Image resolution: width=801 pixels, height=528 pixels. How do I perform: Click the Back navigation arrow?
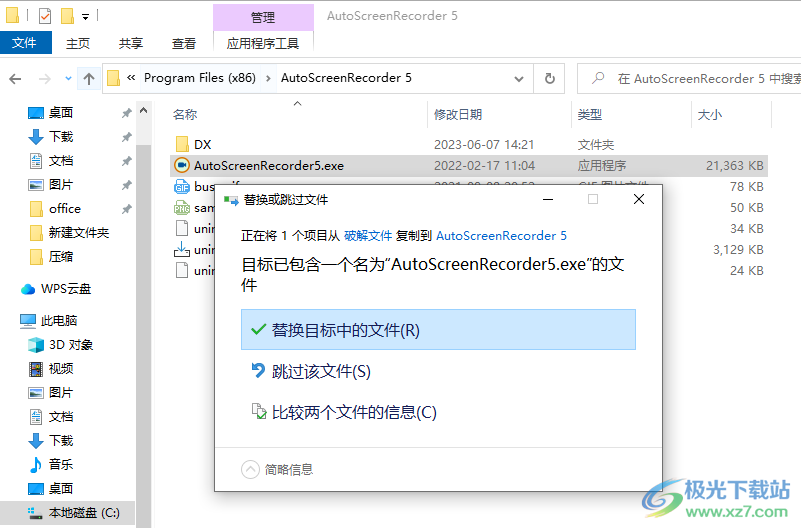pos(15,79)
